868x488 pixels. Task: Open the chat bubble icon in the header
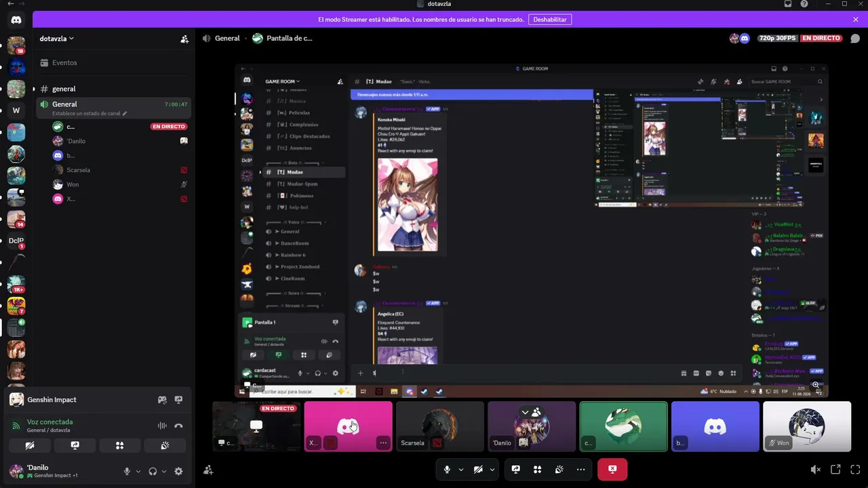pos(855,39)
